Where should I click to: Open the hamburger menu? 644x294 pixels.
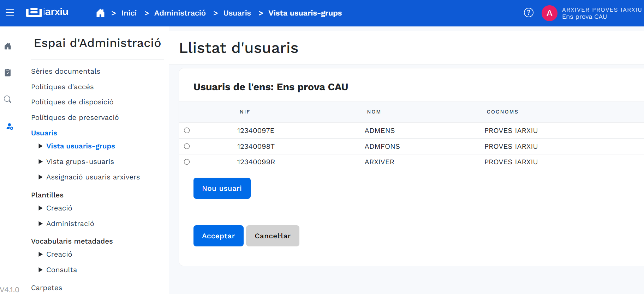coord(10,13)
